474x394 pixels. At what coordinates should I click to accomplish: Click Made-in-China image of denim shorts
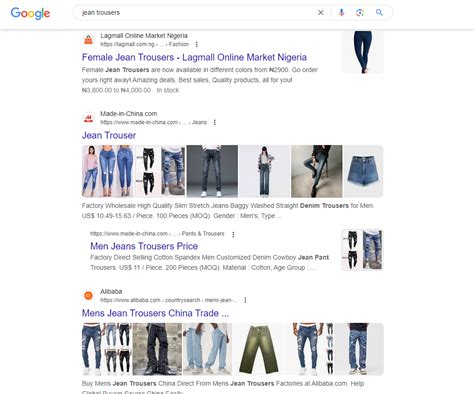pyautogui.click(x=363, y=171)
